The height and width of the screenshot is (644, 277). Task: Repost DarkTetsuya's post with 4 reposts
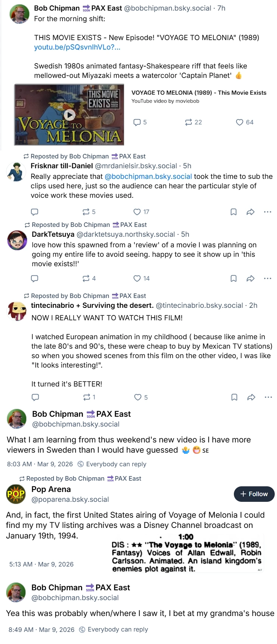pos(89,278)
